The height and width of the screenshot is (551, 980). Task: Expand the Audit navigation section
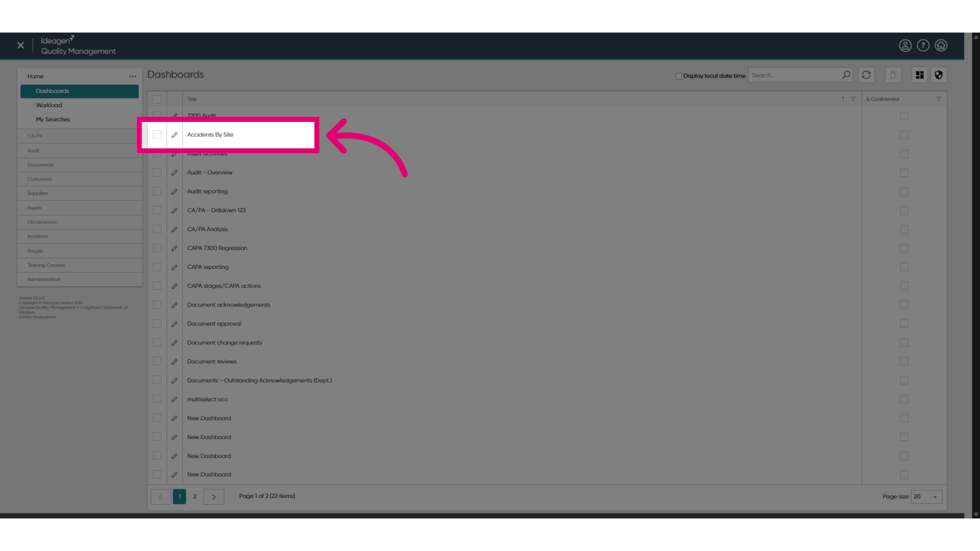[x=80, y=151]
